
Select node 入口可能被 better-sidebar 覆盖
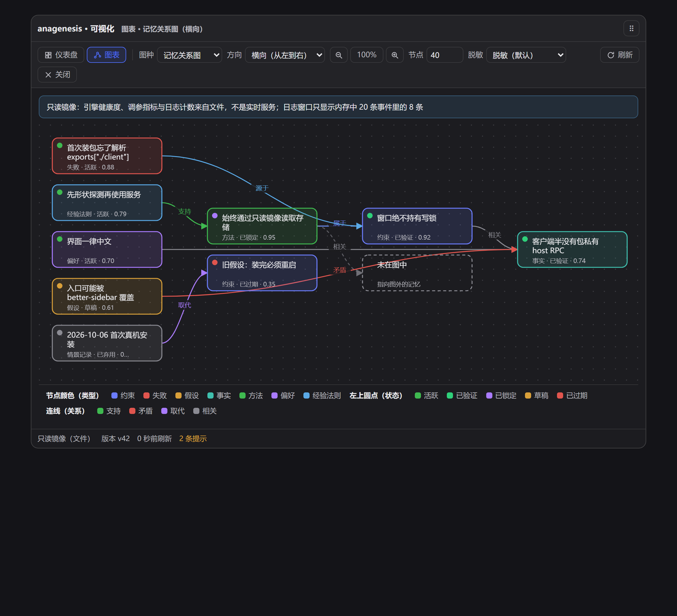[x=107, y=296]
